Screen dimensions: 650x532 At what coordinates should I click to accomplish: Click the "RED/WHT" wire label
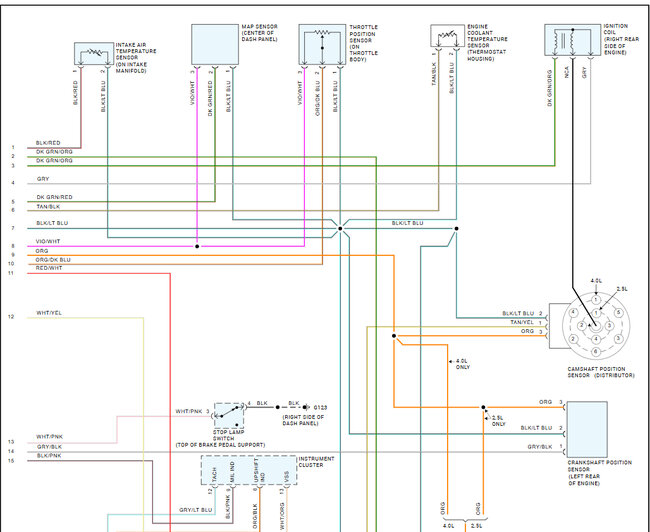(x=49, y=268)
